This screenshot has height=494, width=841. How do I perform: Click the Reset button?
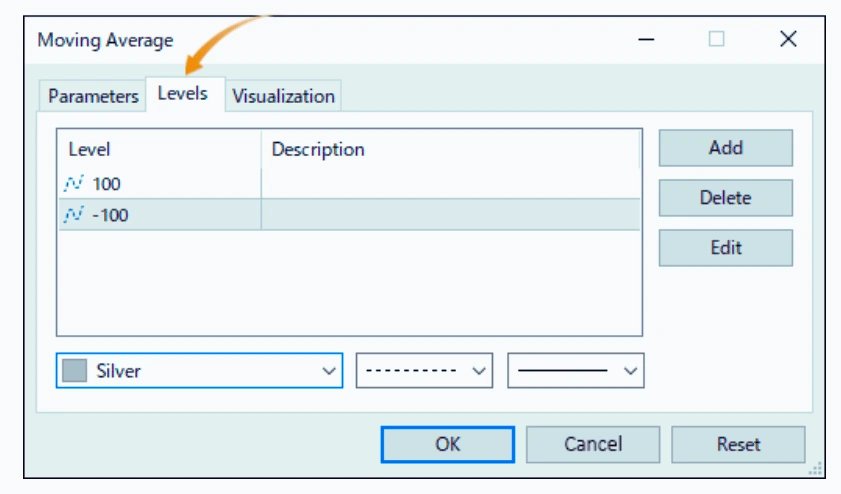click(x=738, y=444)
